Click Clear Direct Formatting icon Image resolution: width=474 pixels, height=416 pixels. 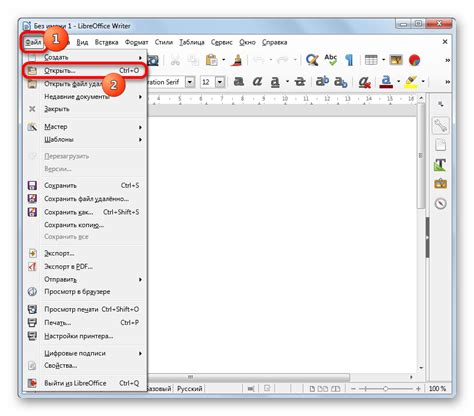(x=364, y=82)
